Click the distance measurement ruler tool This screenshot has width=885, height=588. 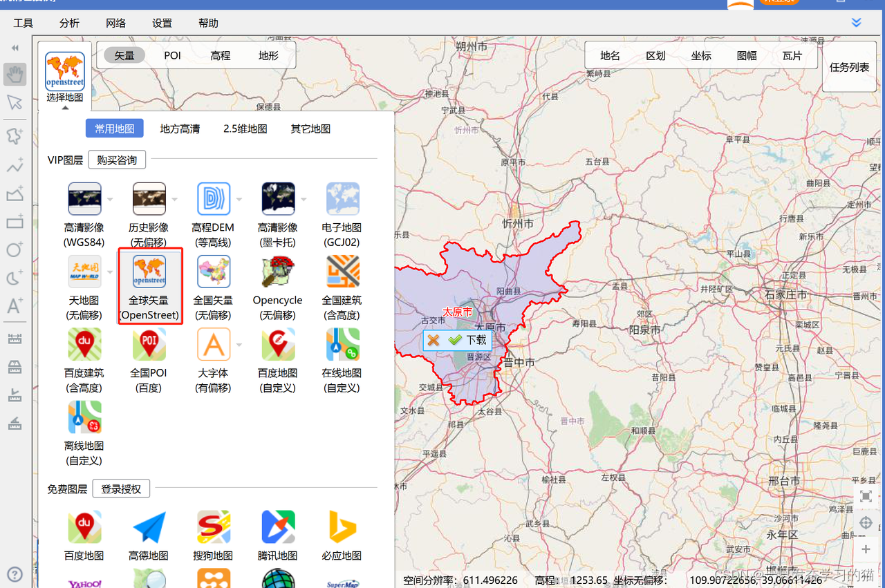pos(15,338)
